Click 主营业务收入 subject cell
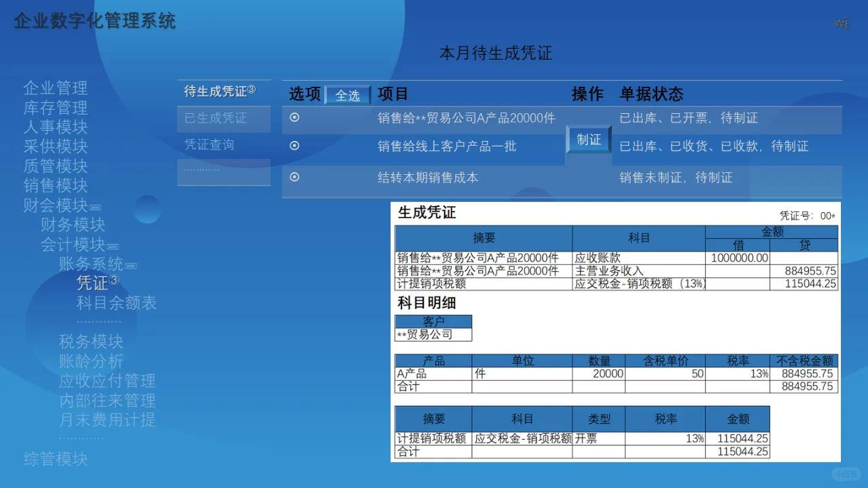 [x=639, y=271]
